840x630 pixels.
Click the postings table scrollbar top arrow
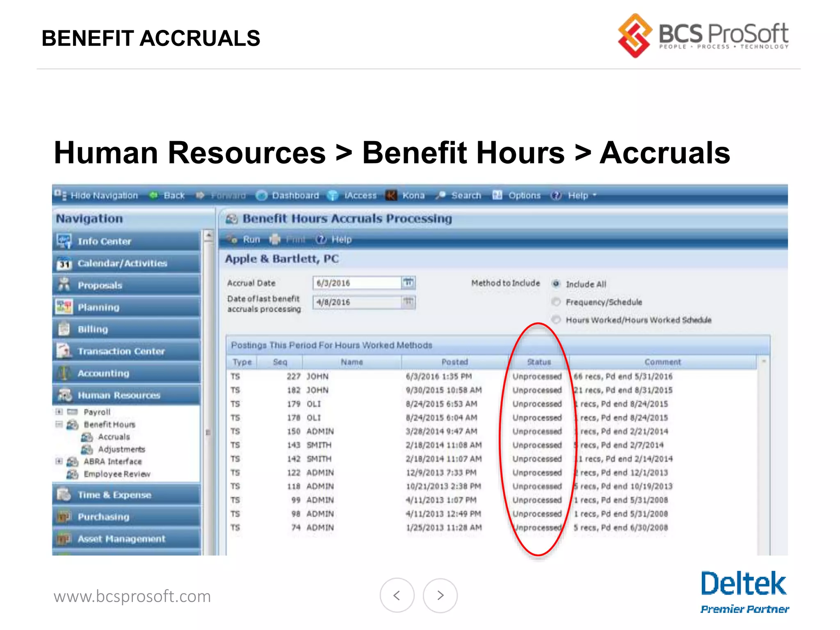click(x=764, y=361)
